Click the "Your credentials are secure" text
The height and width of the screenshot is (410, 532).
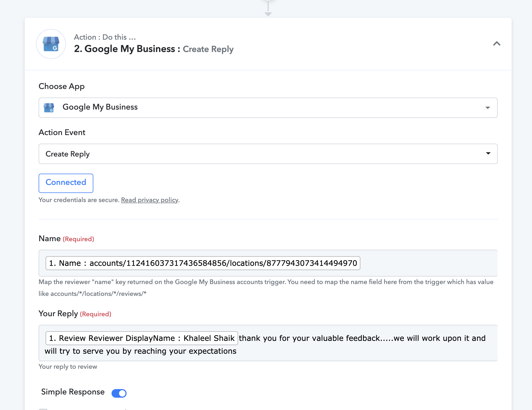click(x=79, y=200)
